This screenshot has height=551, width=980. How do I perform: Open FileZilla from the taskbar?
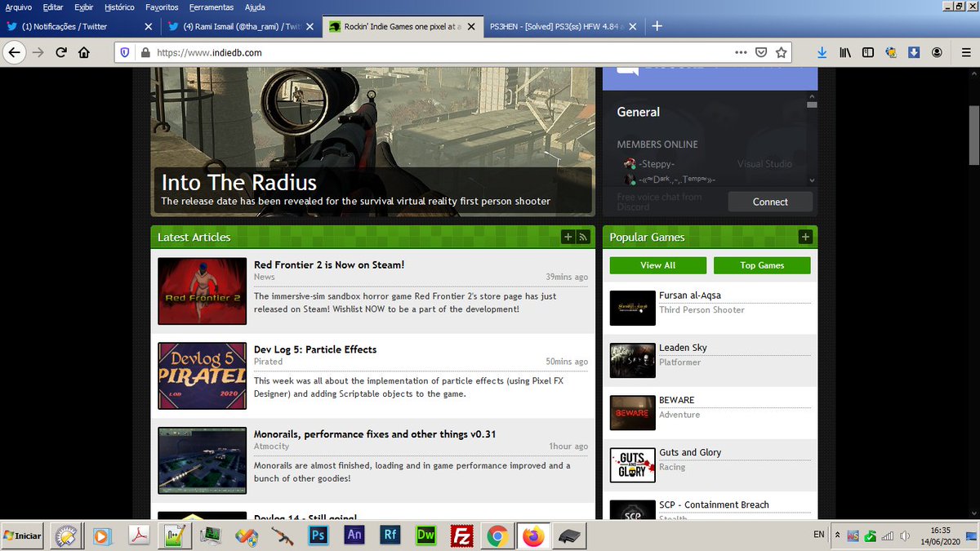[x=463, y=535]
